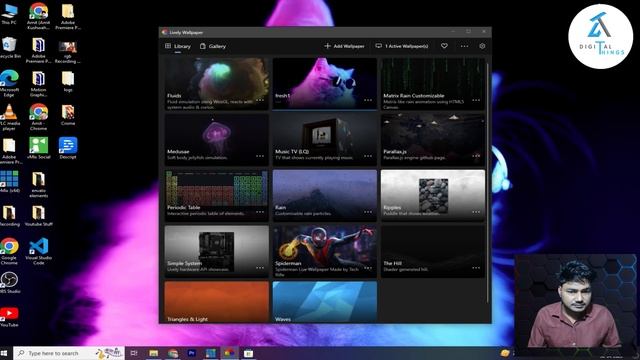This screenshot has height=360, width=640.
Task: Choose the Music TV wallpaper
Action: [x=325, y=140]
